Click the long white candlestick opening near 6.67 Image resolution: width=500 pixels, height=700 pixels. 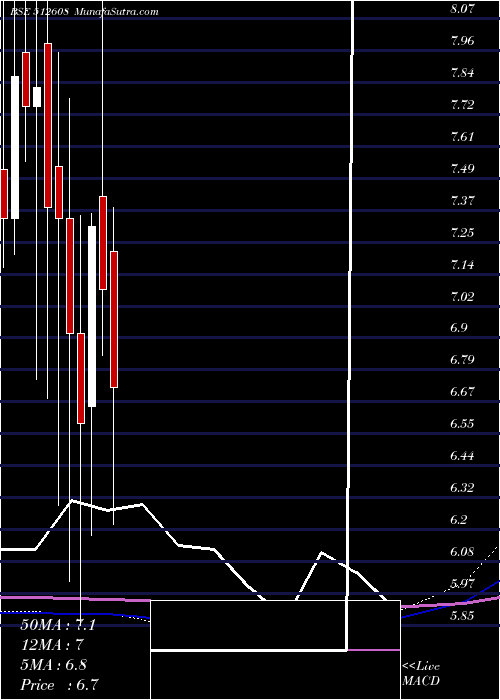(92, 317)
